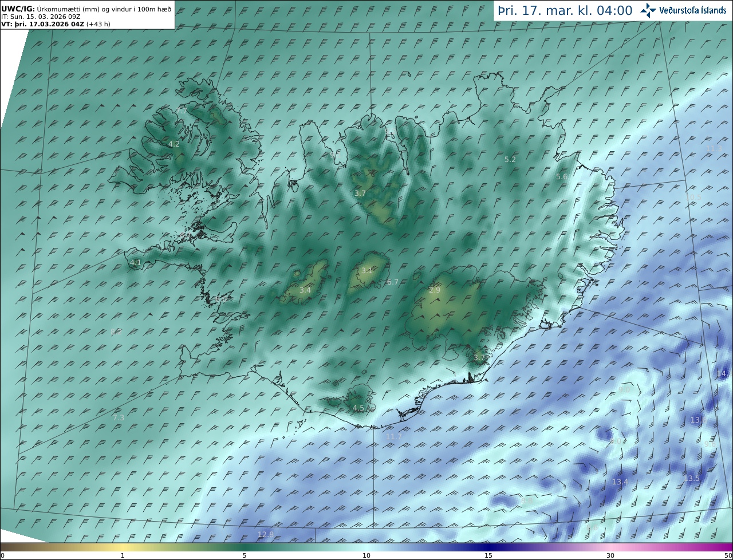The width and height of the screenshot is (733, 560).
Task: Click the 5.2 value in the northeast
Action: pos(510,160)
